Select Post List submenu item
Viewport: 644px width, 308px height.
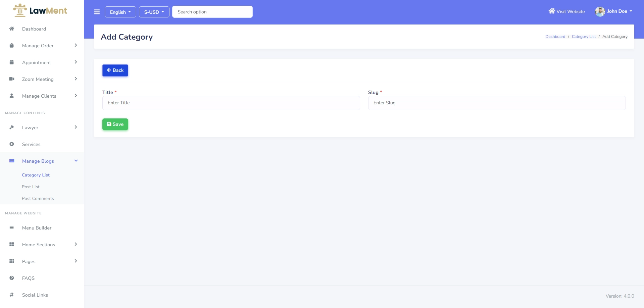pos(31,187)
